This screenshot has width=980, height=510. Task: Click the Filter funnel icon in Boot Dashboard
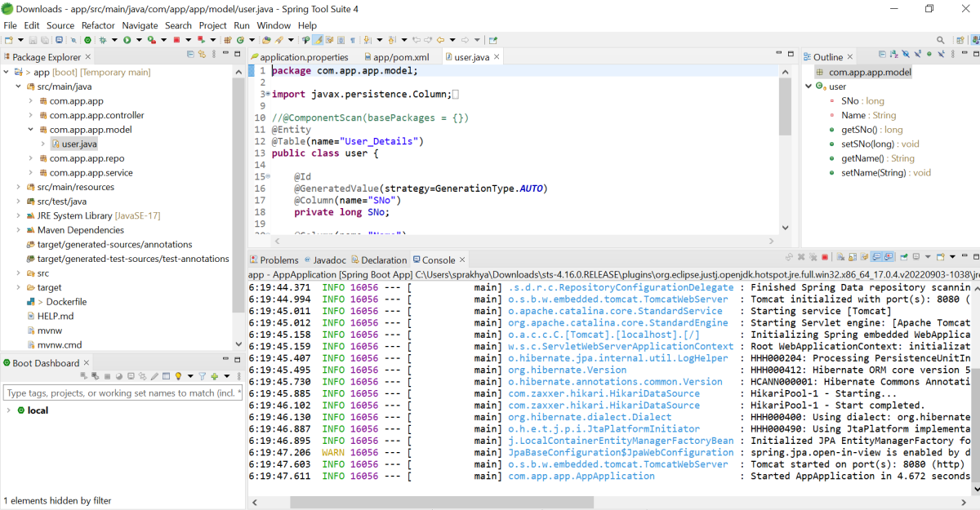[202, 376]
